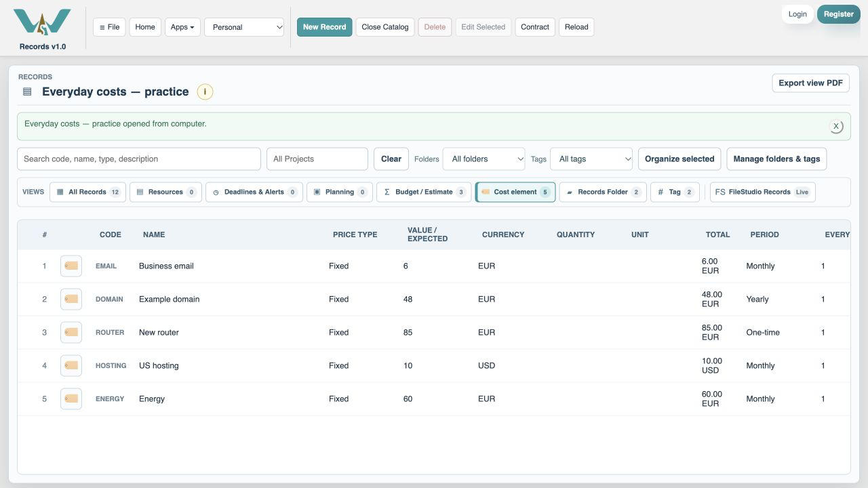Click the tag icon in the Energy row
The width and height of the screenshot is (868, 488).
point(71,399)
